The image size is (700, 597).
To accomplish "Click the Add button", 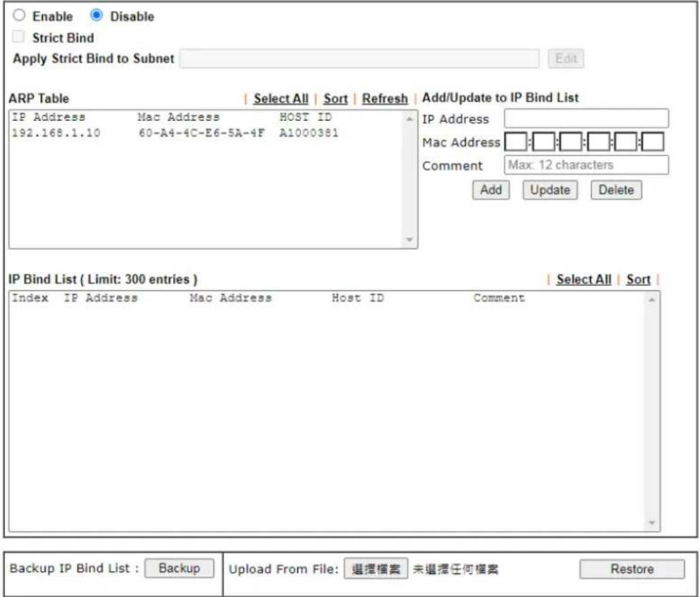I will click(x=491, y=189).
